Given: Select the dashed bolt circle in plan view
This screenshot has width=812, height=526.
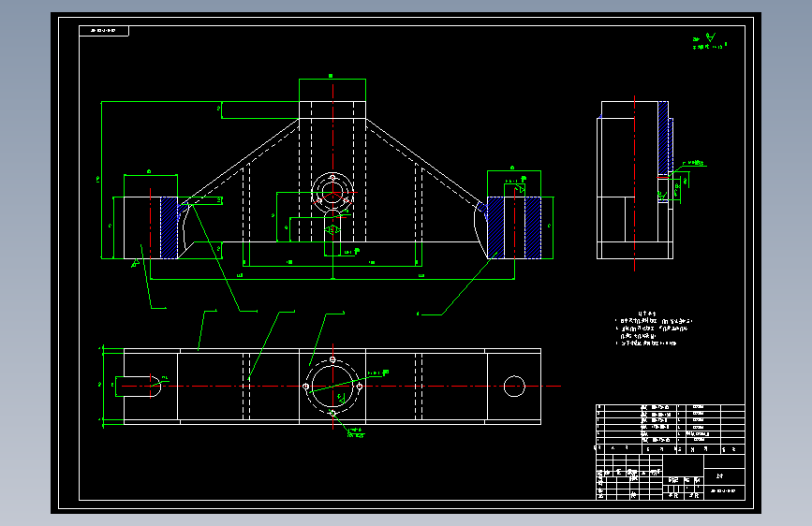Looking at the screenshot, I should (x=332, y=387).
